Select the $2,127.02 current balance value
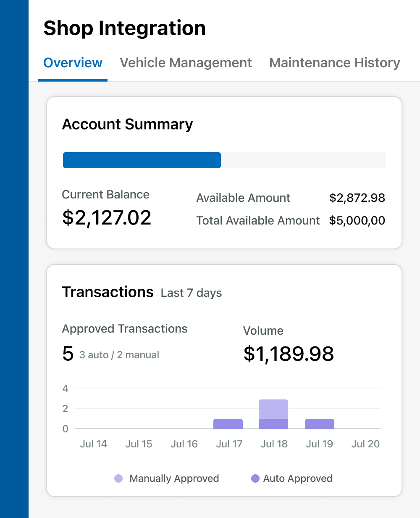Viewport: 420px width, 518px height. [107, 218]
